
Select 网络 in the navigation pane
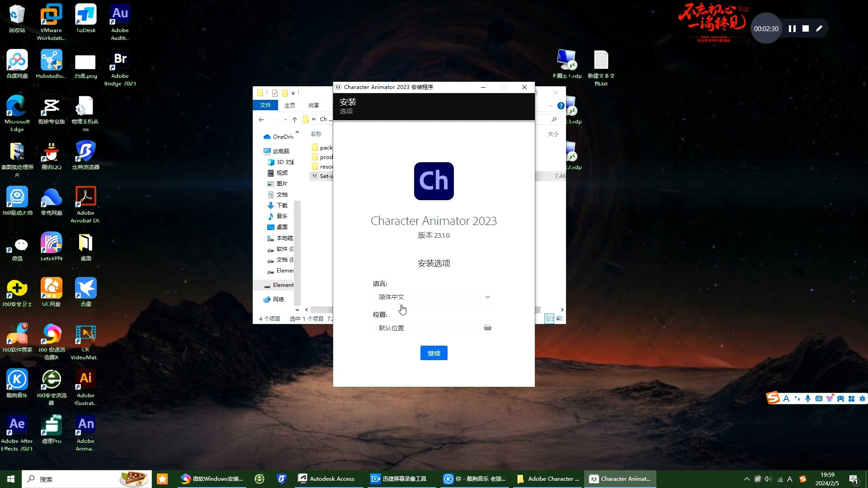coord(274,299)
